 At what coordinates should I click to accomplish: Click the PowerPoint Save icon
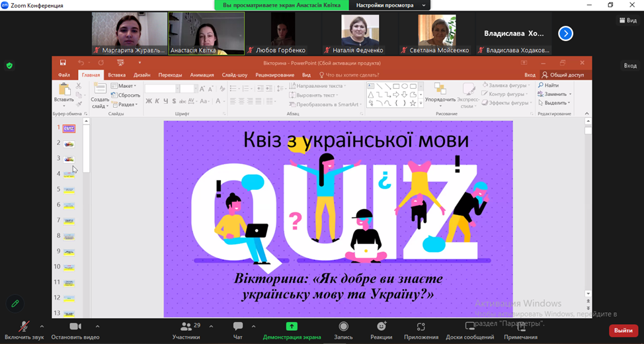coord(63,62)
